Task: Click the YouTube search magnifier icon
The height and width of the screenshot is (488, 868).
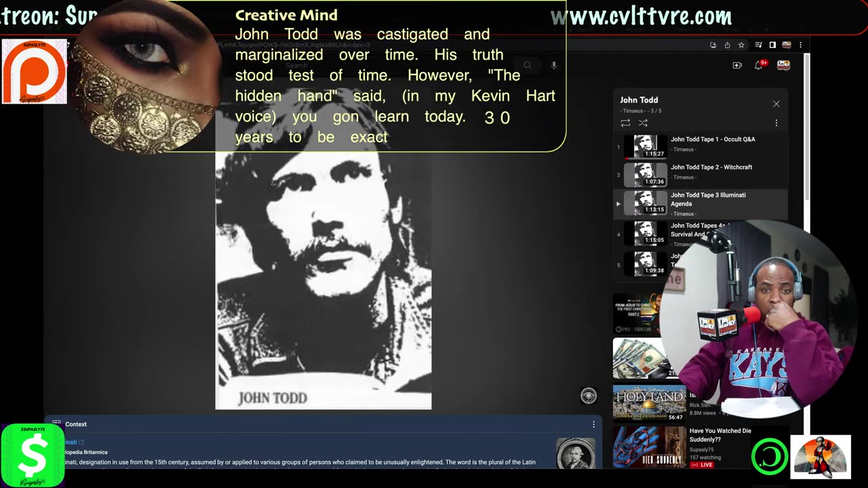Action: 527,65
